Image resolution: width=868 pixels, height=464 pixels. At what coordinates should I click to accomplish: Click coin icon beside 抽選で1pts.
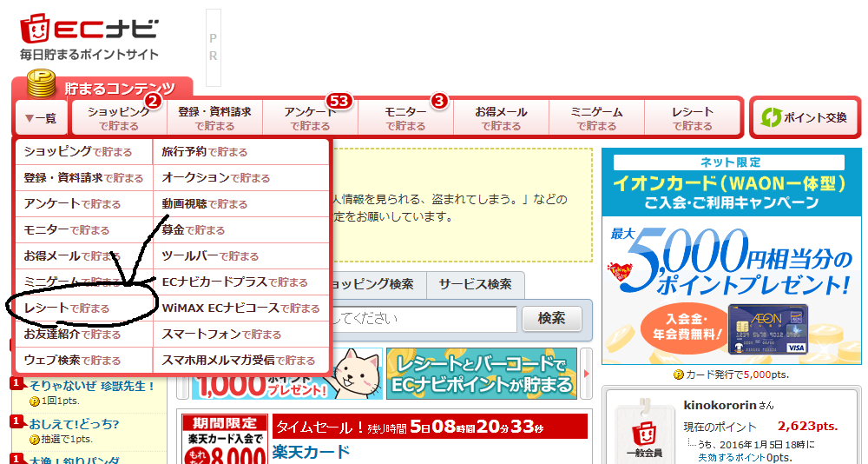coord(35,440)
